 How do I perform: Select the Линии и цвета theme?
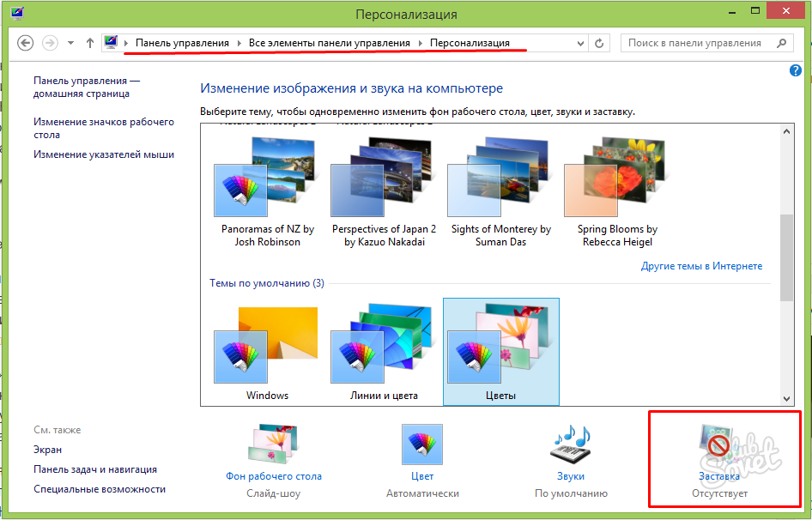383,352
